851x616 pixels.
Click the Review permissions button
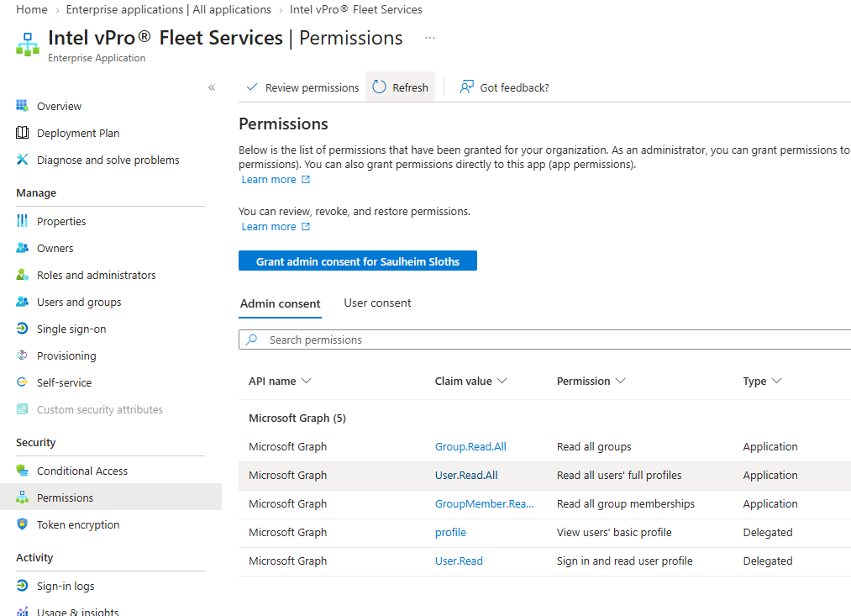pos(302,87)
